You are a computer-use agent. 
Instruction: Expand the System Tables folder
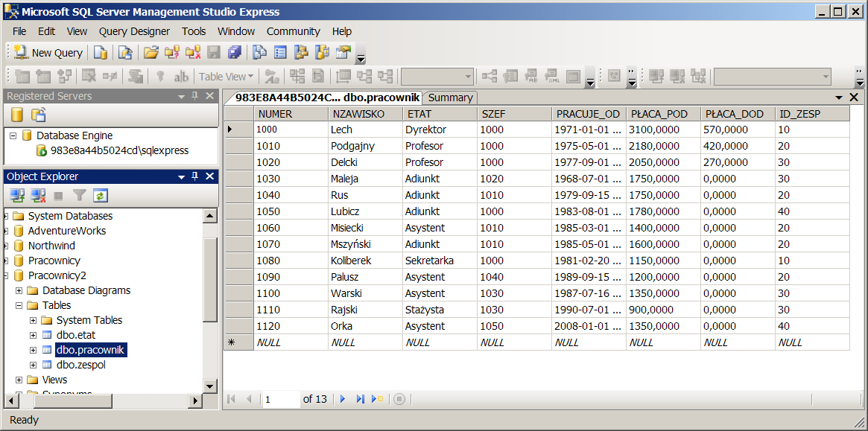click(x=34, y=320)
